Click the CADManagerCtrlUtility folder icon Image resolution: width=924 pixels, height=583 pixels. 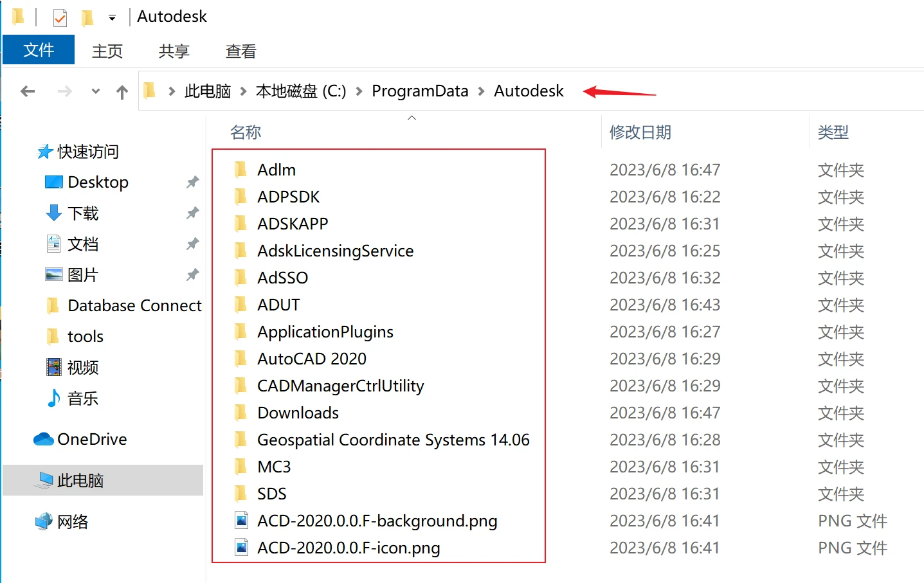[241, 386]
